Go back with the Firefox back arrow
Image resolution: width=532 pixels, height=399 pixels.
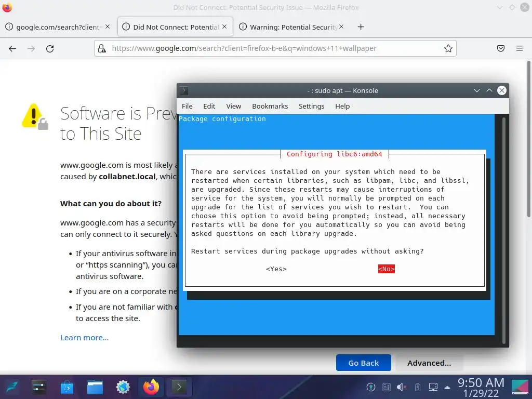point(12,48)
